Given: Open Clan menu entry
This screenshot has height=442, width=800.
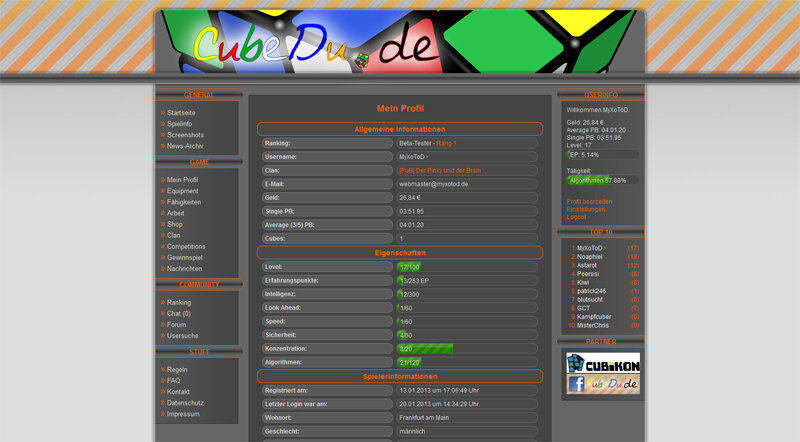Looking at the screenshot, I should pos(173,235).
